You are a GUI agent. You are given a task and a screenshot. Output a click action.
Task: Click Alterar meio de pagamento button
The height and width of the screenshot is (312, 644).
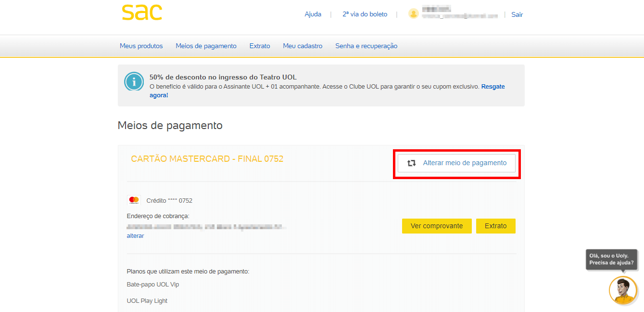point(456,163)
